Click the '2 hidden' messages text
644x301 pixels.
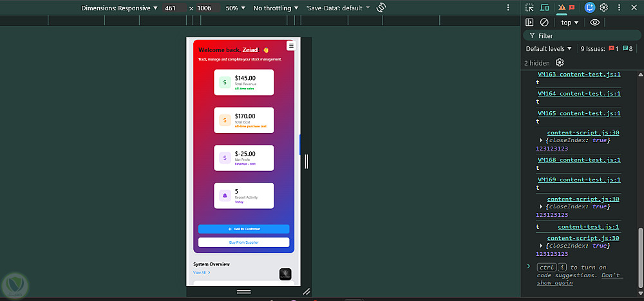[x=537, y=63]
